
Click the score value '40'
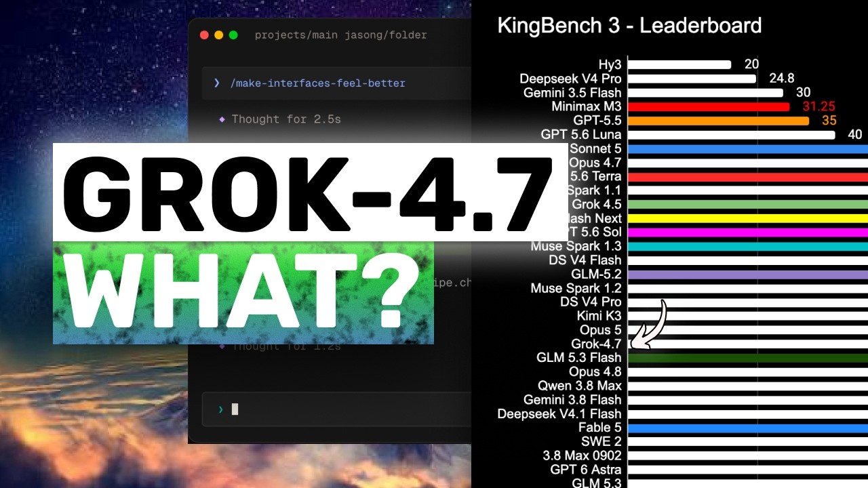[x=854, y=135]
